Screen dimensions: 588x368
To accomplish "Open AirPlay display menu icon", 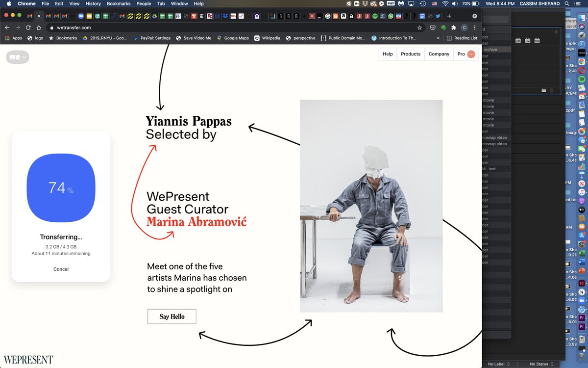I will point(411,3).
